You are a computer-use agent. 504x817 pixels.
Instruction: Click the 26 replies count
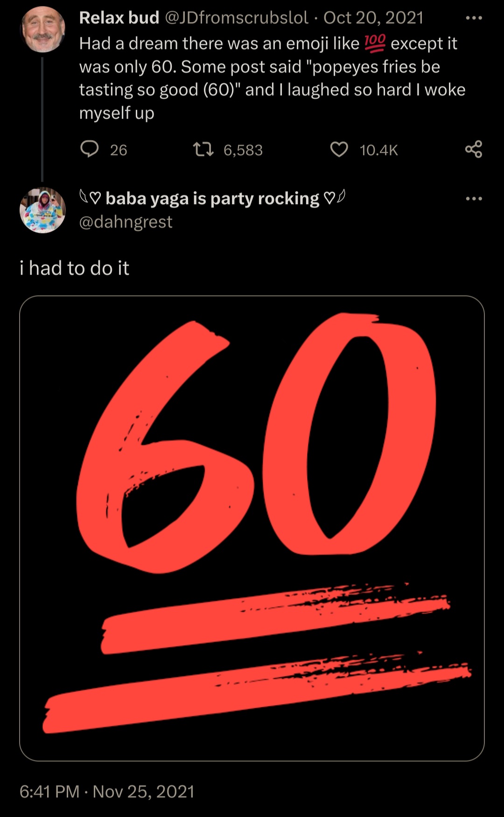[119, 150]
